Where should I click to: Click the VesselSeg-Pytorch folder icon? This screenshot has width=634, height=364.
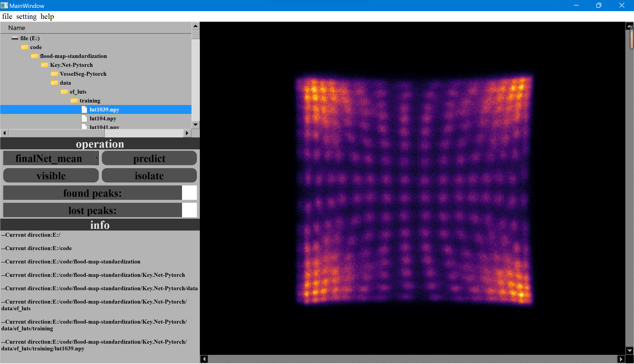coord(54,74)
